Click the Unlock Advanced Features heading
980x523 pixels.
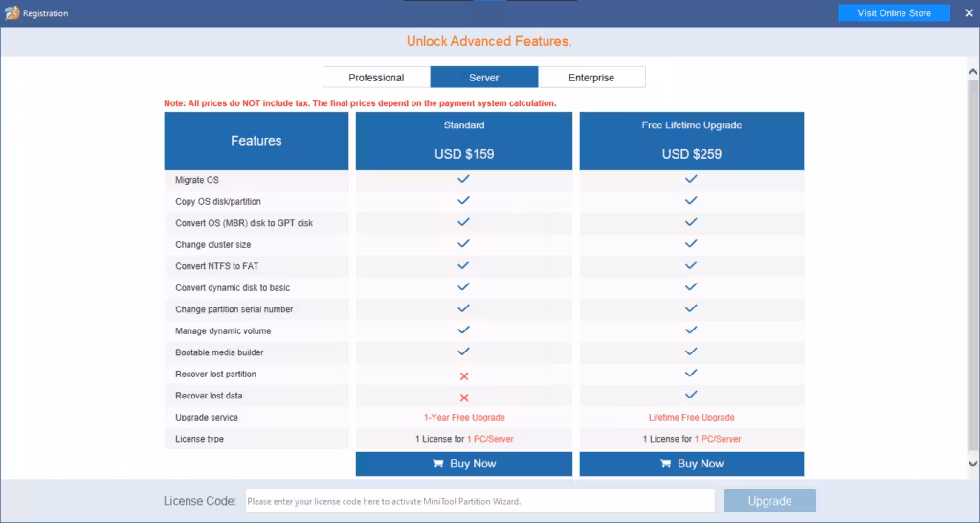[489, 41]
